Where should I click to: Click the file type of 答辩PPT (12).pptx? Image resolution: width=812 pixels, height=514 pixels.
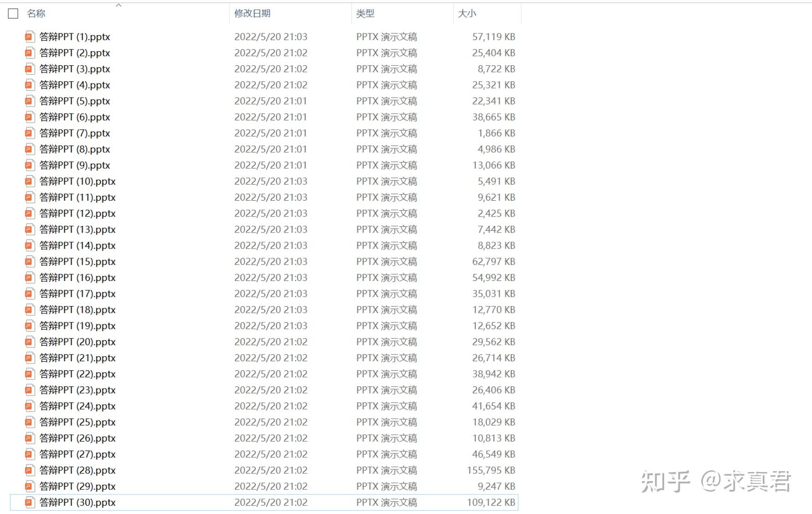point(386,213)
